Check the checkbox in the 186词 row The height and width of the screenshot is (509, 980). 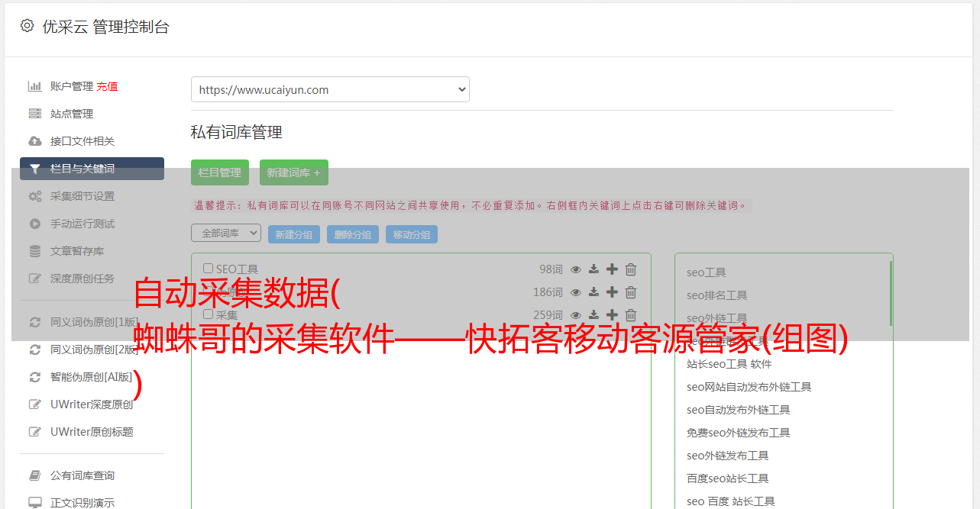point(208,292)
